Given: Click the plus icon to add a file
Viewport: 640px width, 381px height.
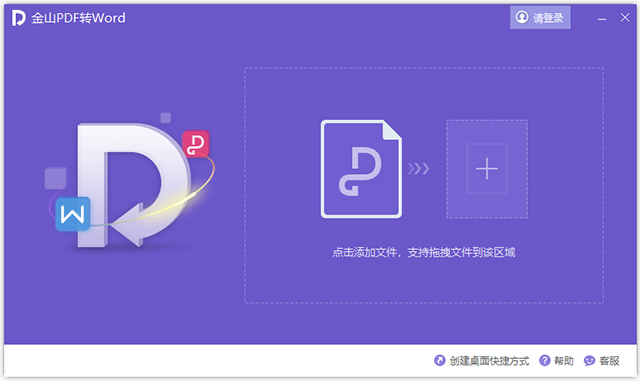Looking at the screenshot, I should (x=487, y=169).
